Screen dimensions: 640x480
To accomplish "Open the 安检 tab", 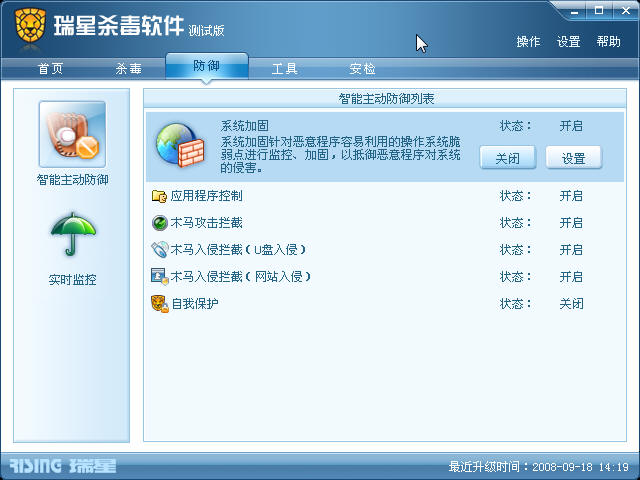I will pyautogui.click(x=362, y=69).
